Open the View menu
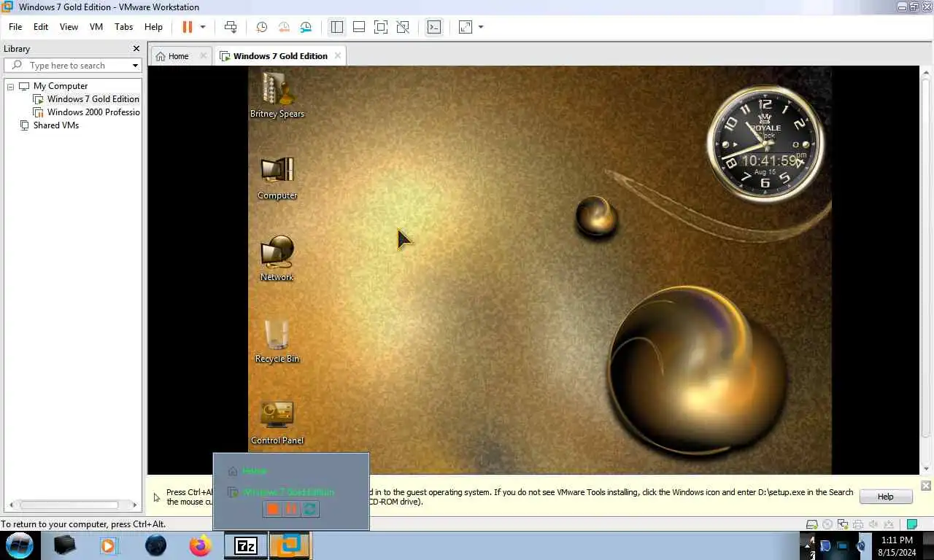Image resolution: width=934 pixels, height=560 pixels. coord(69,27)
